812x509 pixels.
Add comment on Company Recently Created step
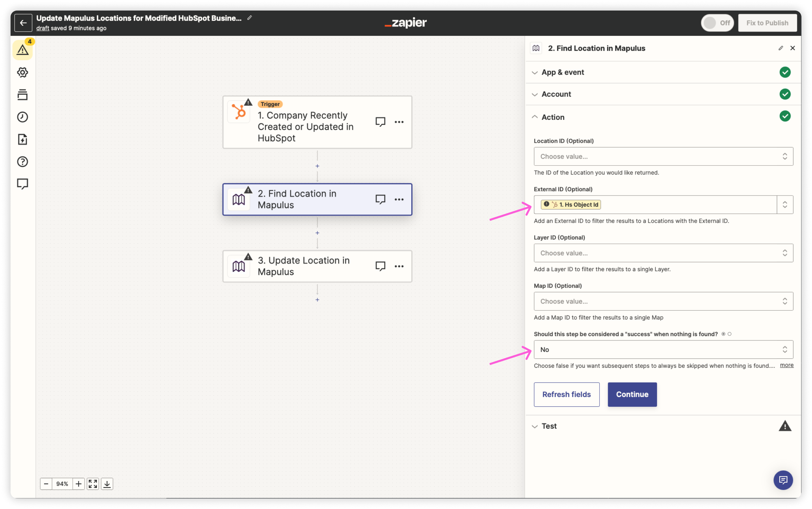click(380, 122)
